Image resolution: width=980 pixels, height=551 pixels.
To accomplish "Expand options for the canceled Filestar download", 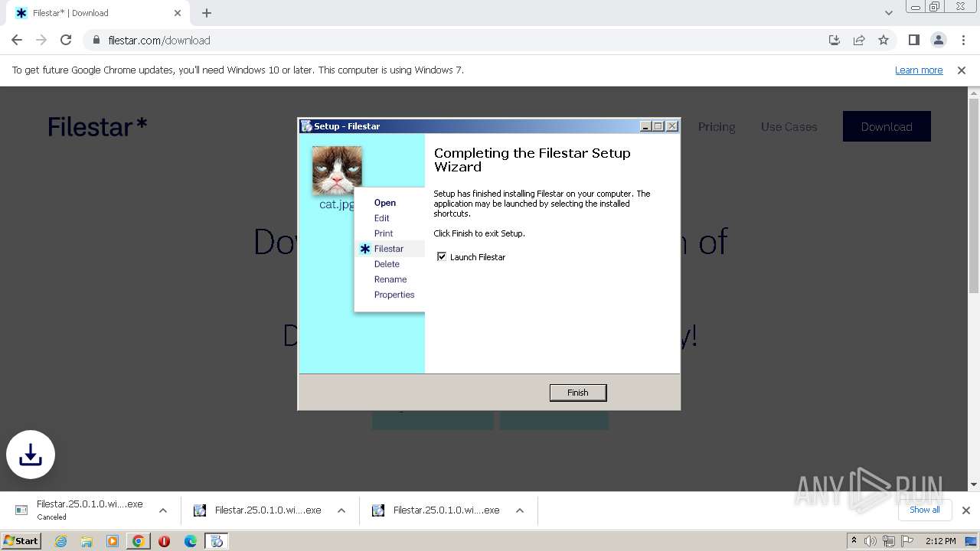I will point(163,510).
